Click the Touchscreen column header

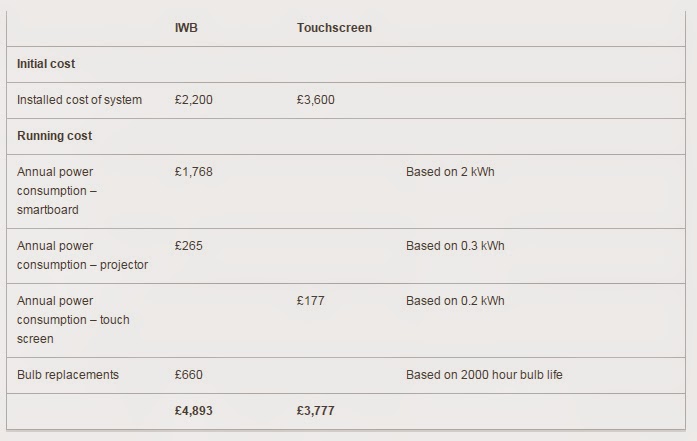[x=334, y=28]
